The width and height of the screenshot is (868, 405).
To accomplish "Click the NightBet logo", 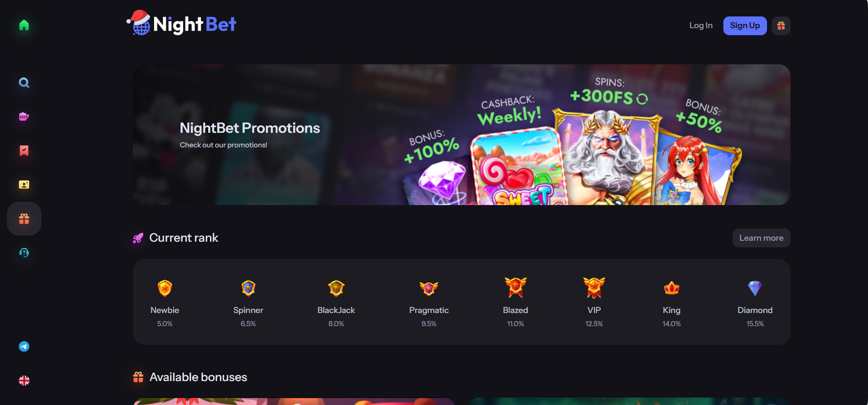I will pyautogui.click(x=182, y=23).
